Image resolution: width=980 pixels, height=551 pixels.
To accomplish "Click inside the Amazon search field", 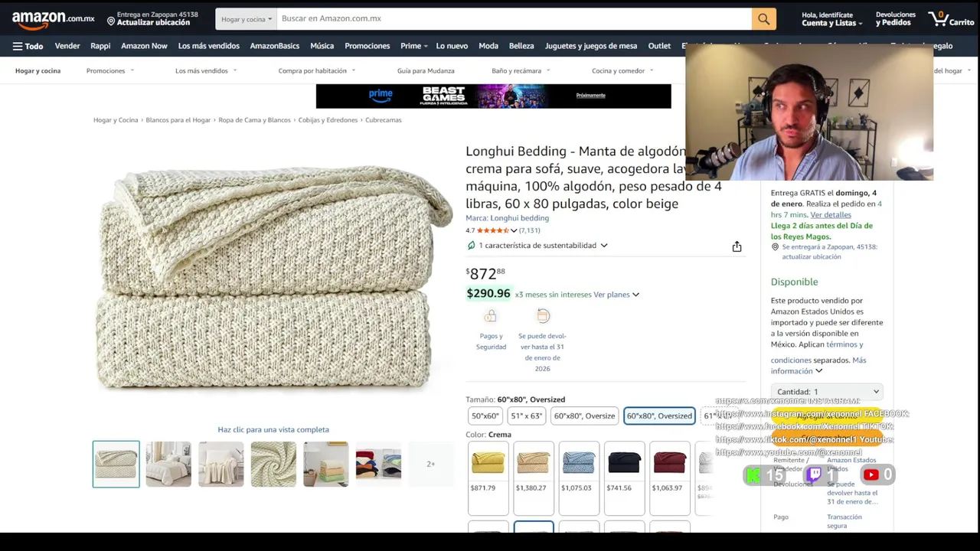I will [x=513, y=18].
